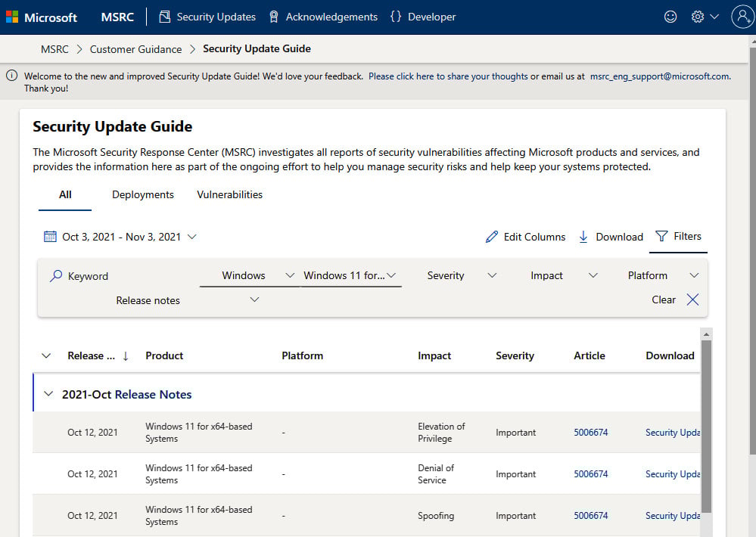Open the Windows product family dropdown
The height and width of the screenshot is (537, 756).
(250, 276)
